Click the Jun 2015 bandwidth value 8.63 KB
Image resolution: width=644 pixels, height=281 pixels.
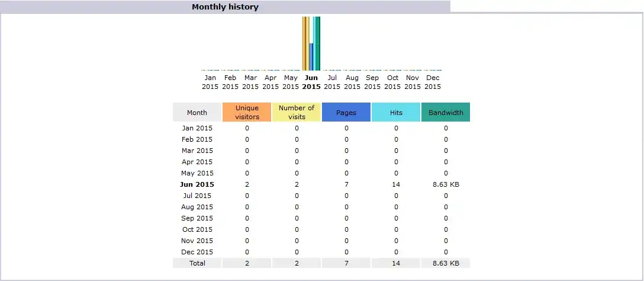pyautogui.click(x=446, y=184)
